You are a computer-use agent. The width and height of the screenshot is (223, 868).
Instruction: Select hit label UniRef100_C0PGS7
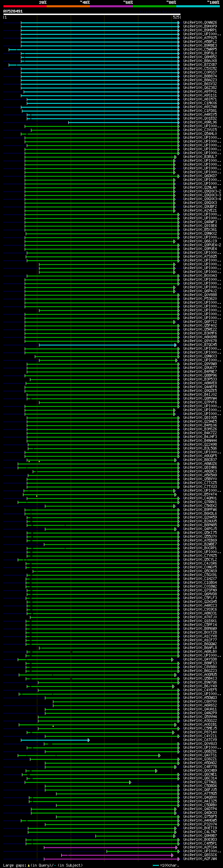pyautogui.click(x=200, y=73)
